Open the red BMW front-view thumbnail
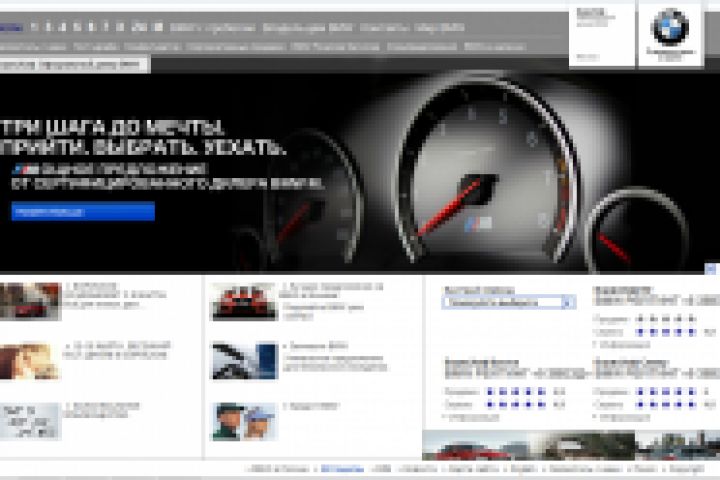Screen dimensions: 720x480 [x=244, y=301]
